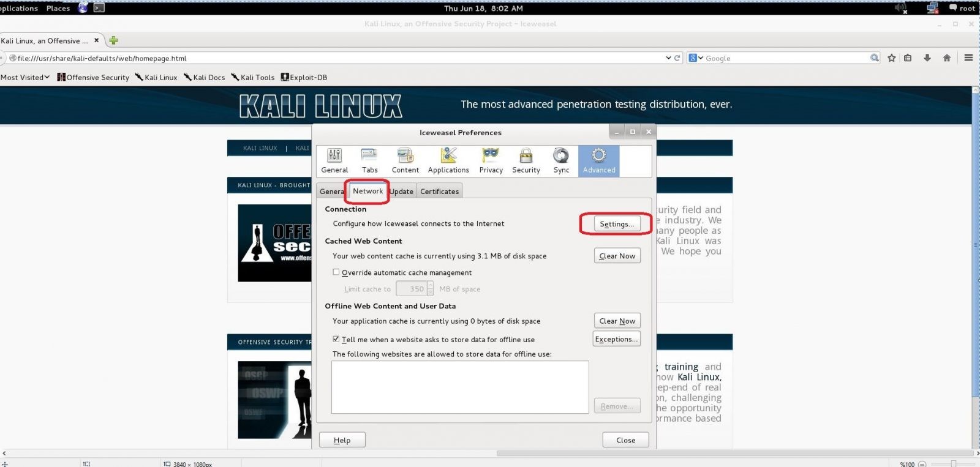Select the Advanced gear icon pane
Viewport: 980px width, 467px height.
tap(599, 161)
